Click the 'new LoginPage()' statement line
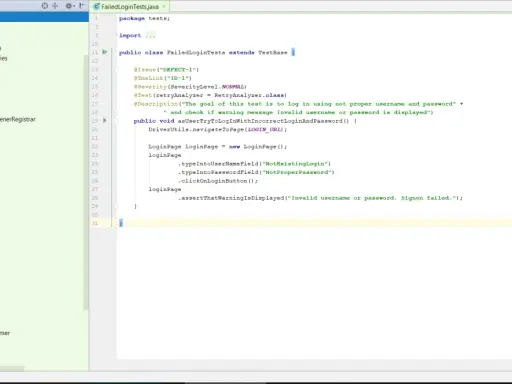 click(x=218, y=147)
